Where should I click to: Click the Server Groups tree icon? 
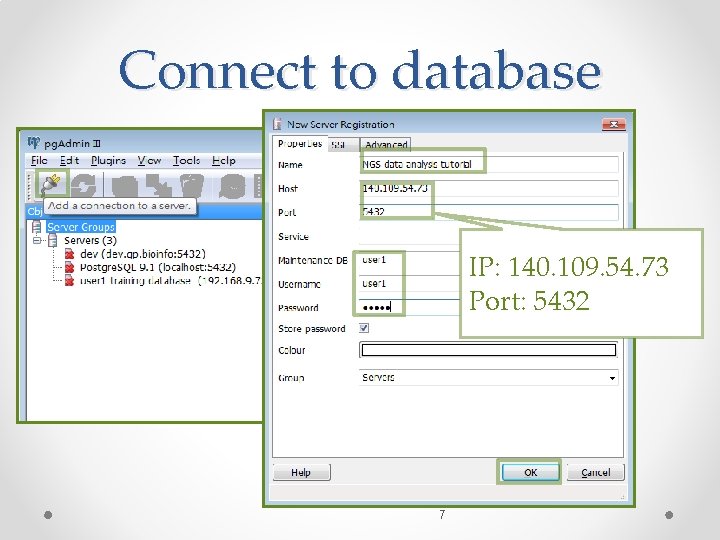pyautogui.click(x=36, y=227)
